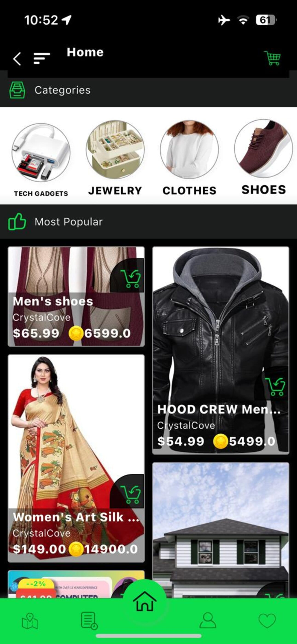Open the favorites heart icon
The height and width of the screenshot is (644, 297).
(x=267, y=621)
